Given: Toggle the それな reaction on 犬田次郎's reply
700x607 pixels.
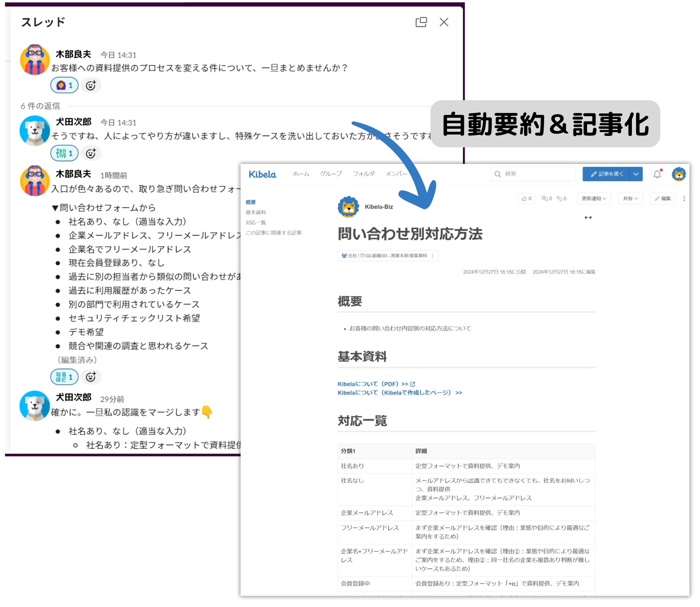Looking at the screenshot, I should click(64, 153).
